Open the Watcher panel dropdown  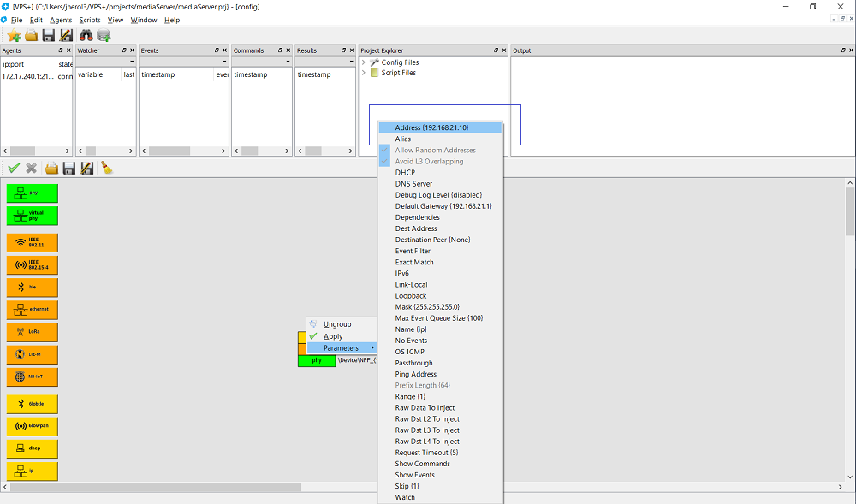click(x=131, y=62)
